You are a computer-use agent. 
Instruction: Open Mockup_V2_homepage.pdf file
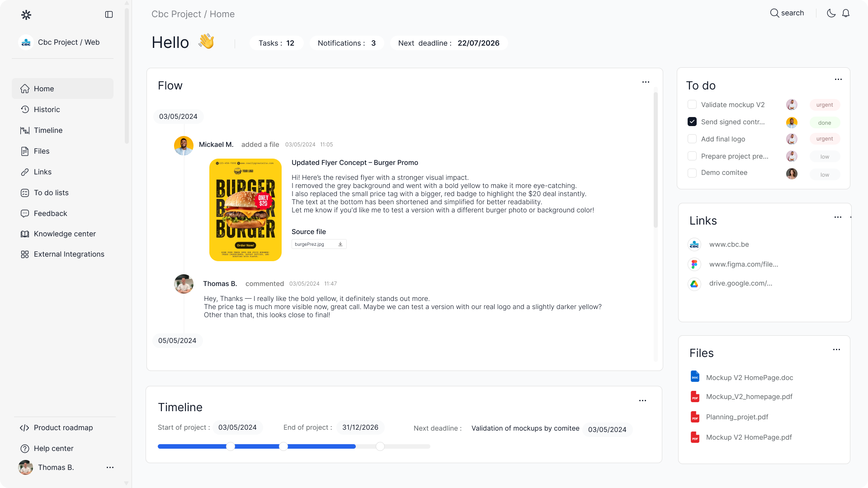pos(749,397)
